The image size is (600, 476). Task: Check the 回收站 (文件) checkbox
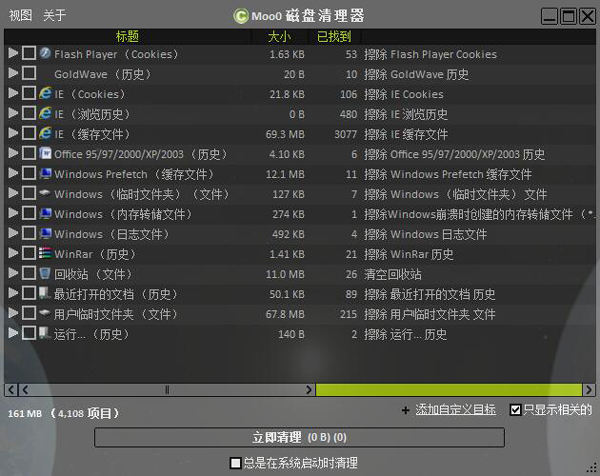tap(29, 273)
